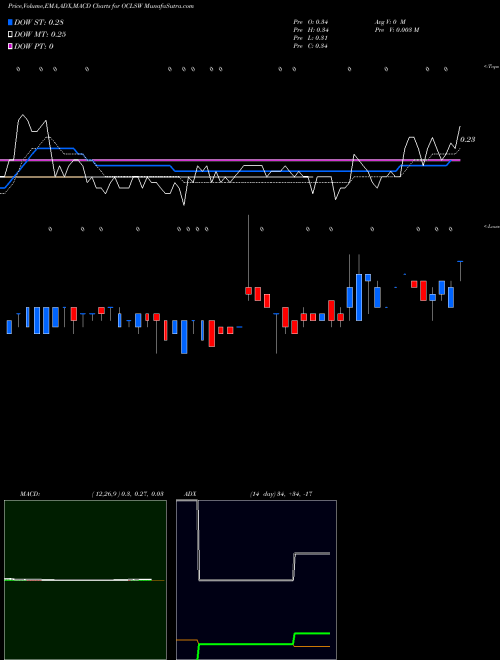Click the 'Pre L: 0.31' low value
Image resolution: width=500 pixels, height=660 pixels.
click(311, 38)
